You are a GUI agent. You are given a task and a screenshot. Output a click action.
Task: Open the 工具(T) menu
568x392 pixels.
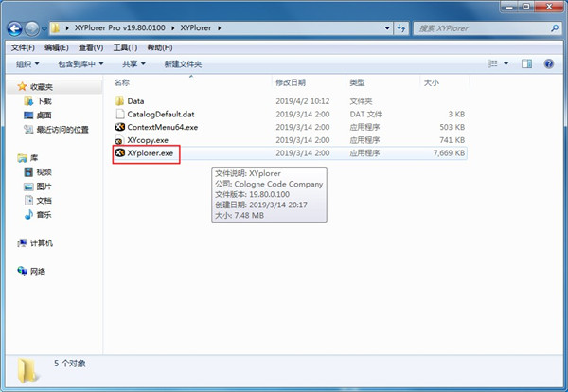(x=125, y=48)
